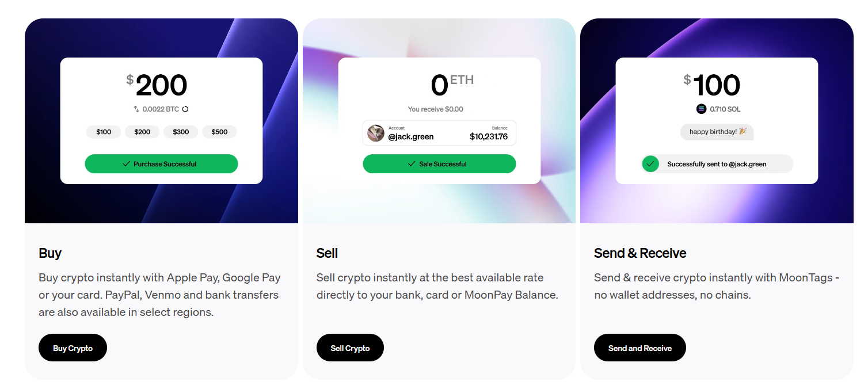
Task: Click the green check circle beside Successfully sent
Action: coord(650,163)
